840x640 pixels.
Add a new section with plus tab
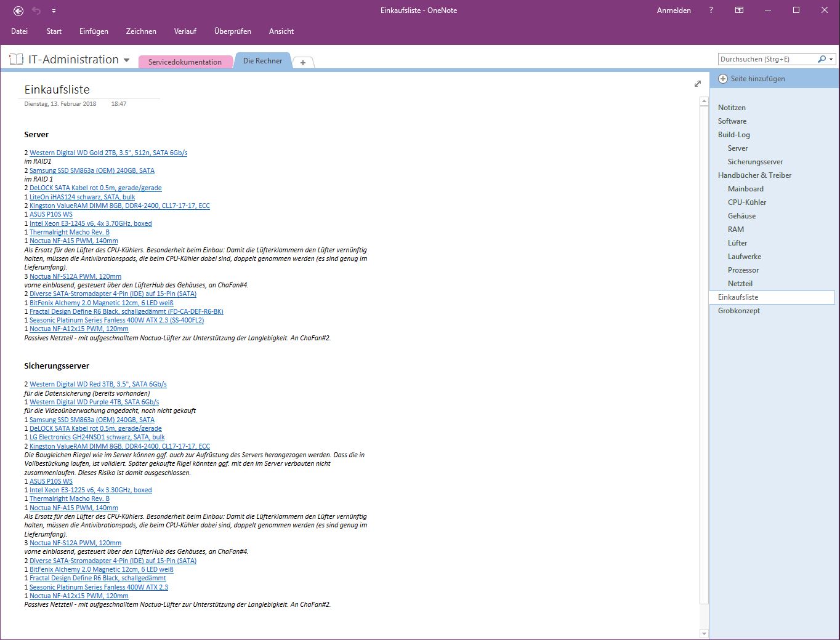click(x=303, y=63)
